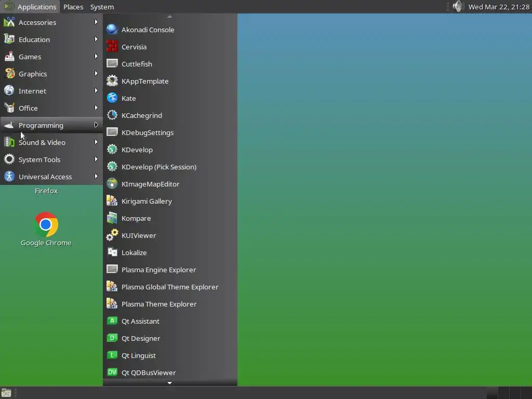Click the volume speaker icon in panel
Viewport: 532px width, 399px height.
pyautogui.click(x=457, y=6)
